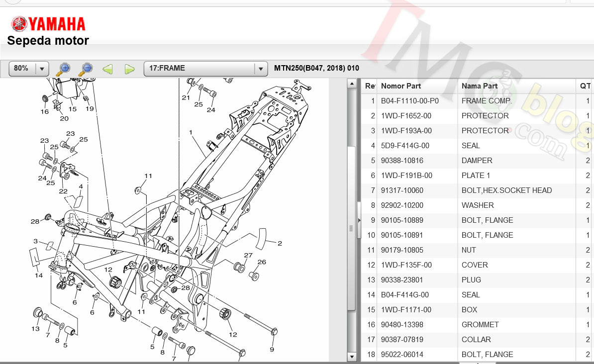
Task: Click callout number 22 in frame diagram
Action: (63, 191)
